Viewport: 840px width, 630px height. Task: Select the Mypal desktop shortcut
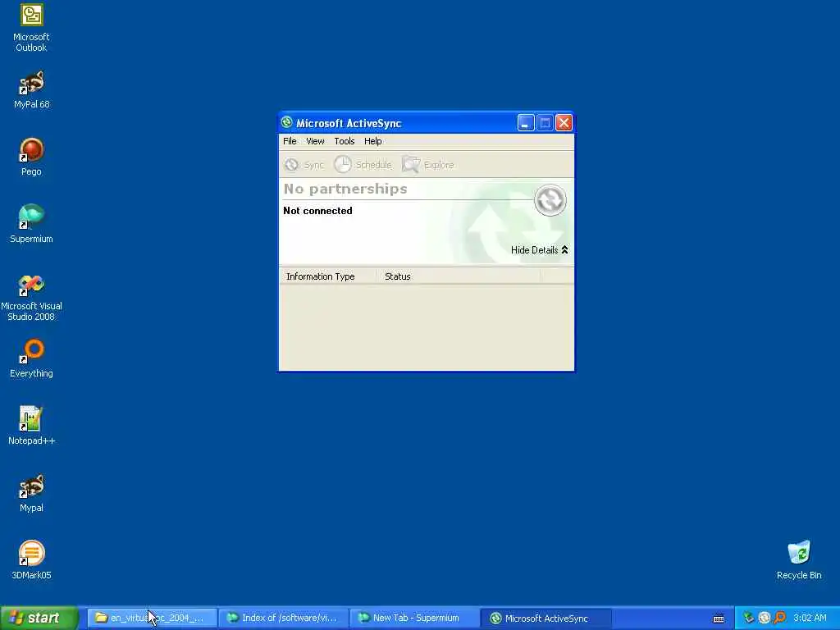pos(32,493)
